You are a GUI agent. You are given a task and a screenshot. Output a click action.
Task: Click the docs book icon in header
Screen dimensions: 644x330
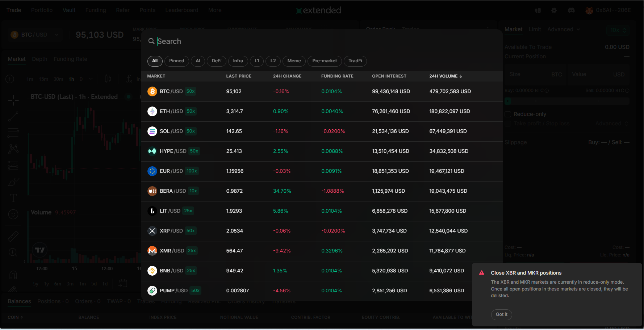pos(538,11)
